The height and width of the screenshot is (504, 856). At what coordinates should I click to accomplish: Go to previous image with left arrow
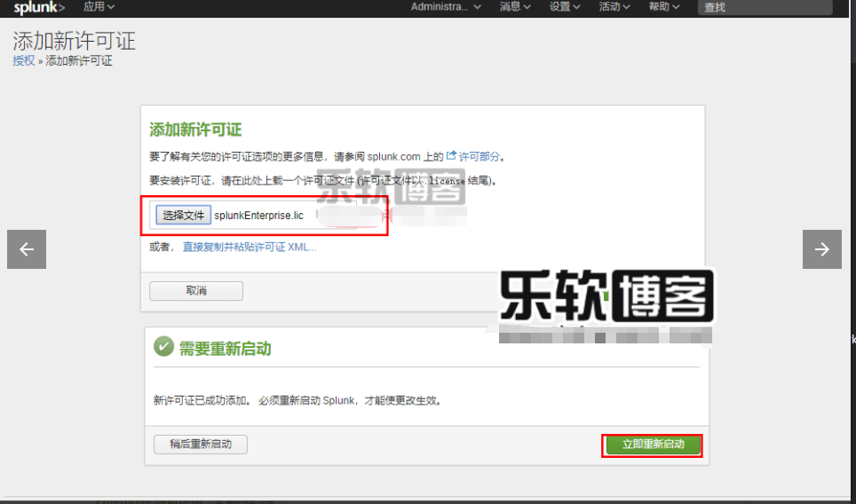(x=27, y=249)
